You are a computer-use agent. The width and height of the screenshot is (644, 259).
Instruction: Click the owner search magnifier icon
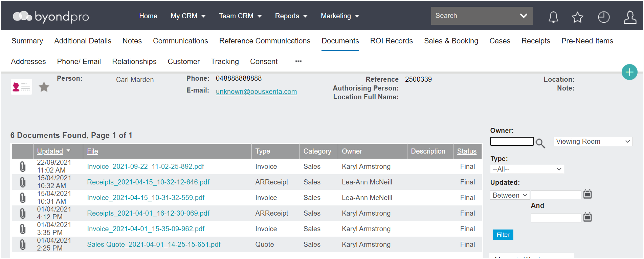pyautogui.click(x=540, y=143)
